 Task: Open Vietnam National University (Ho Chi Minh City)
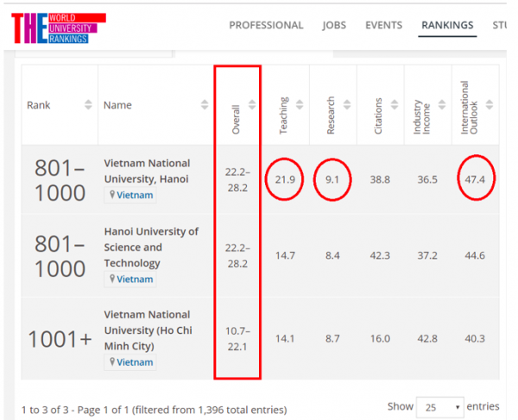click(147, 329)
